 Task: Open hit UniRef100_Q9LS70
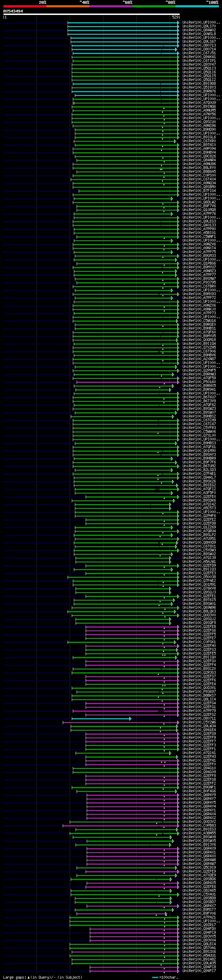[199, 26]
